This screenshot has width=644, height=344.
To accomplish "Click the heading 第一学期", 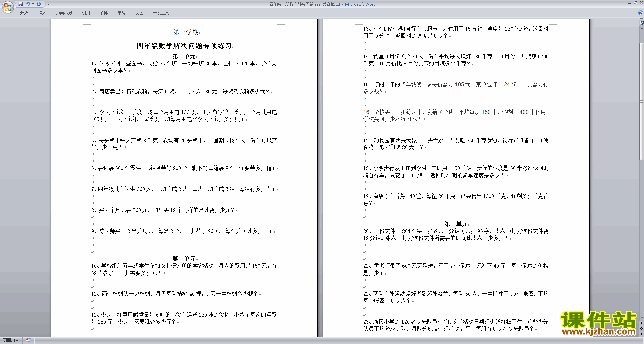I will [x=185, y=32].
